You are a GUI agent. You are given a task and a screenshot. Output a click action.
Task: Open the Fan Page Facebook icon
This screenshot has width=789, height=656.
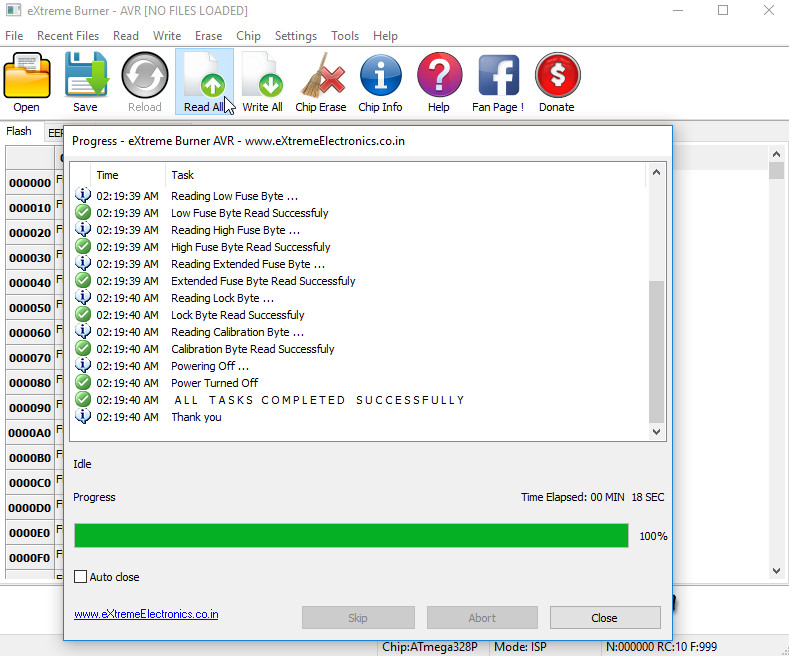499,75
